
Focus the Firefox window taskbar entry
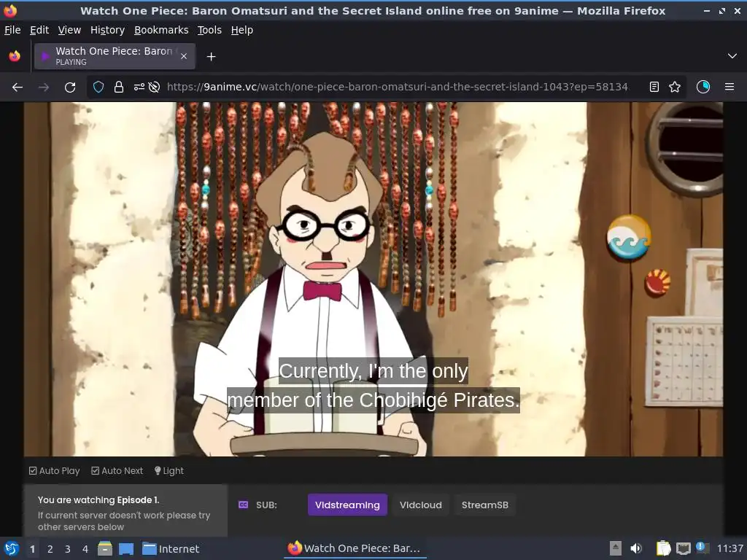click(355, 548)
